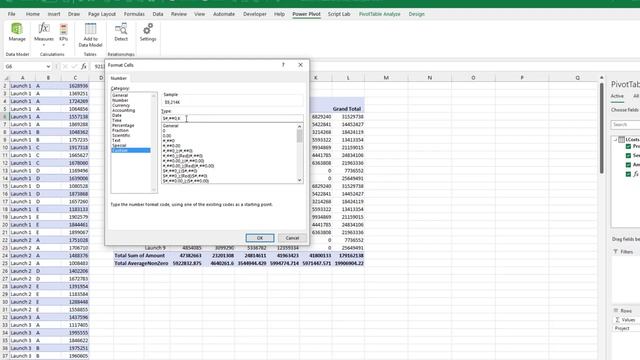
Task: Open the Script Lab tab
Action: [x=339, y=14]
